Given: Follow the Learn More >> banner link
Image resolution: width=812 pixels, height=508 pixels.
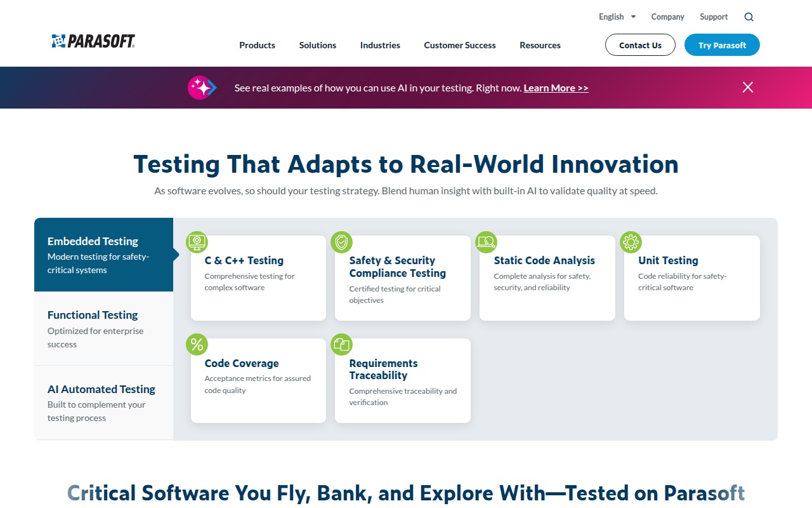Looking at the screenshot, I should point(556,88).
